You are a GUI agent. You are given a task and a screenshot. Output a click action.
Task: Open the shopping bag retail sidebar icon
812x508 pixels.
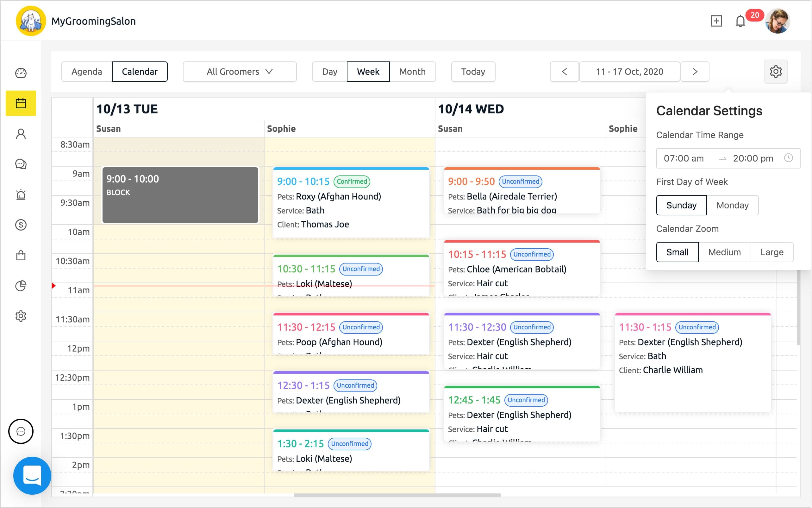click(21, 255)
